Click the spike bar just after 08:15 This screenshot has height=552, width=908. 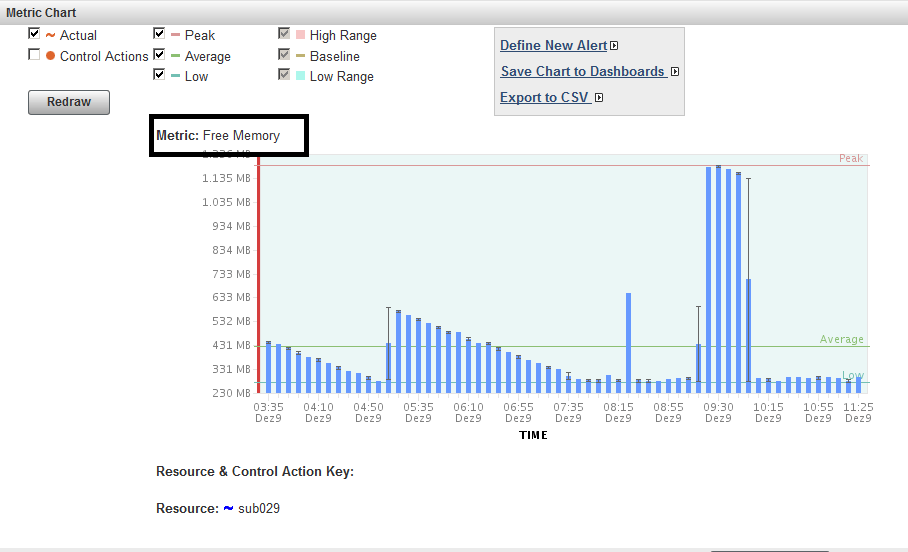click(x=628, y=343)
